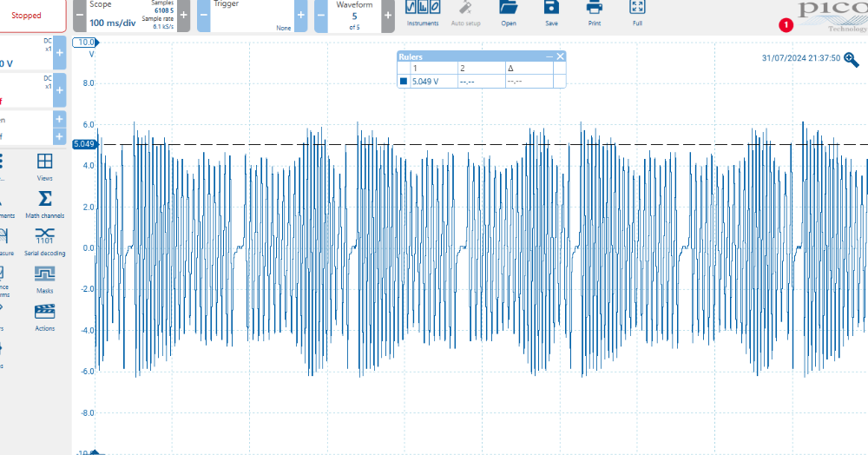Click the zoom magnifier icon
The width and height of the screenshot is (868, 455).
tap(852, 59)
